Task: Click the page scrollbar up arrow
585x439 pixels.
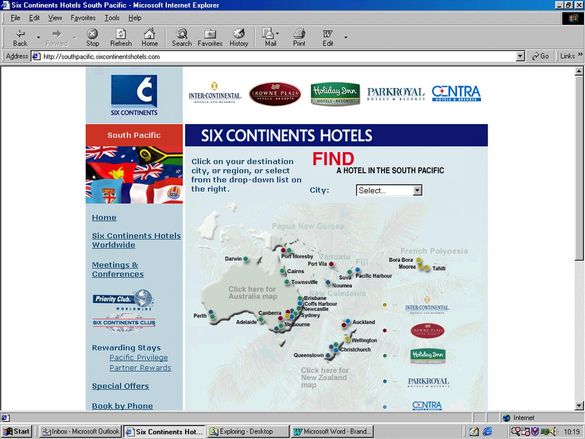Action: [x=579, y=70]
